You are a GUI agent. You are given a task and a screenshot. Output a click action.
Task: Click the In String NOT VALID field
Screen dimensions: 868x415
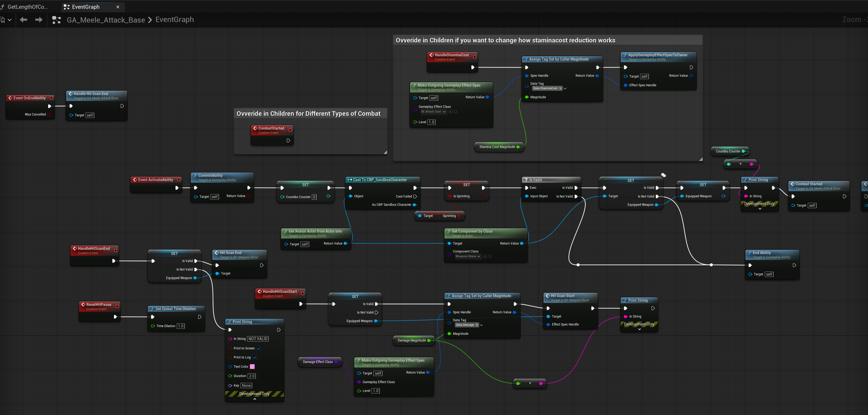tap(258, 339)
